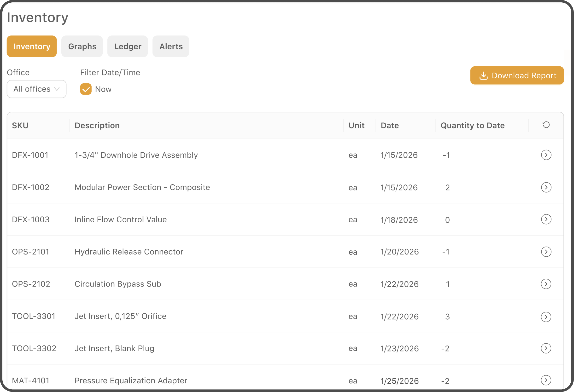Screen dimensions: 574x392
Task: Open details chevron for TOOL-3301
Action: pyautogui.click(x=546, y=317)
